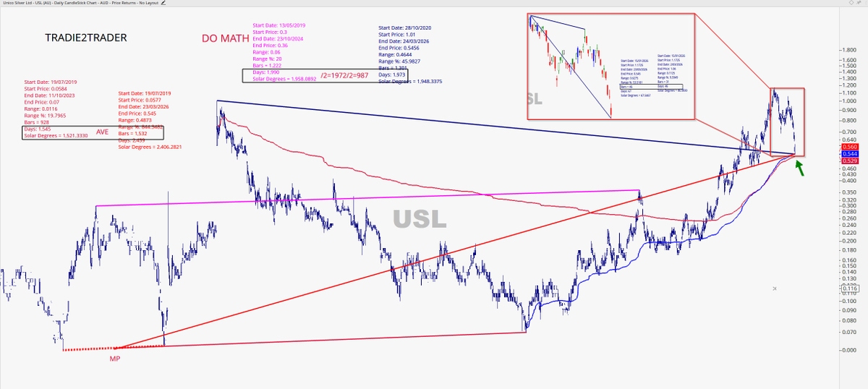Click the 'Solar Degrees = 1,521.3330' text

tap(56, 135)
